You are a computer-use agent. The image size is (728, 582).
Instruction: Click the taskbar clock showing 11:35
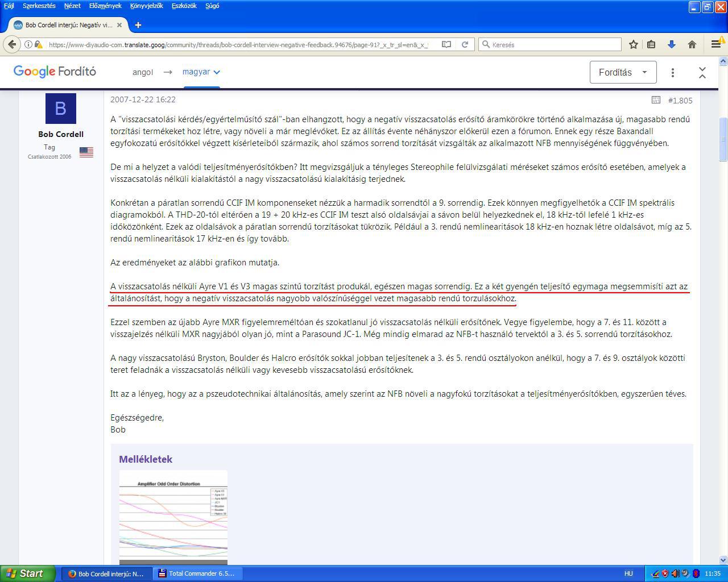pos(713,573)
